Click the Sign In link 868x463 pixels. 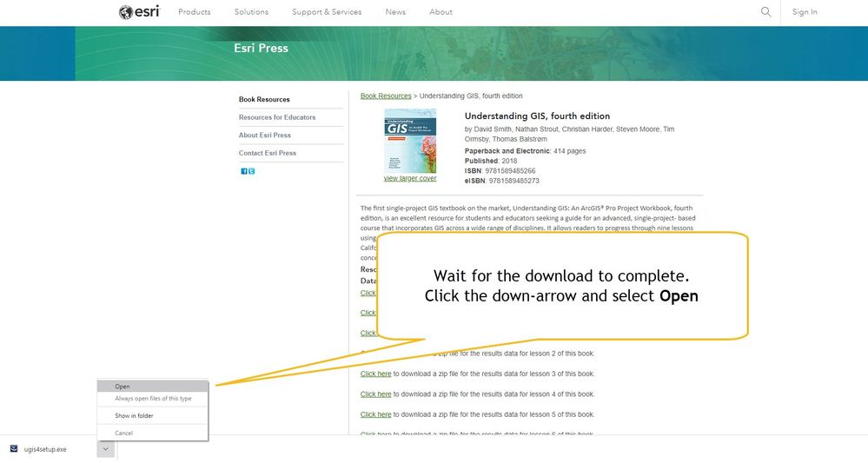point(805,11)
